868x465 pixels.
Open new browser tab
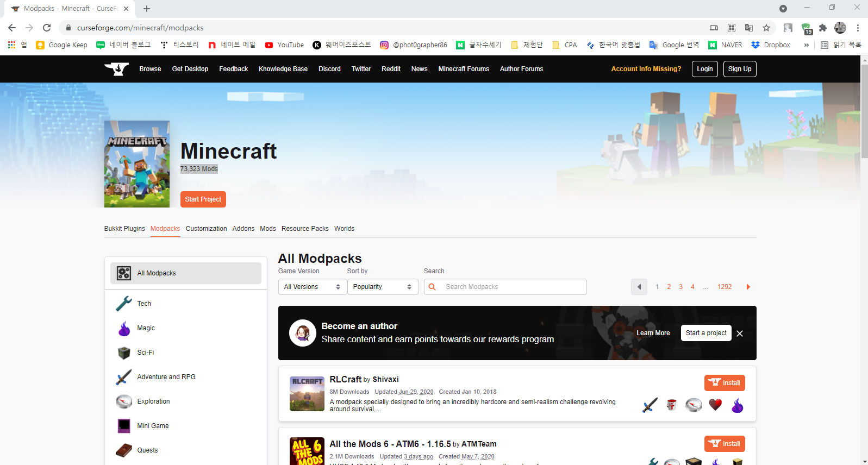(x=147, y=9)
